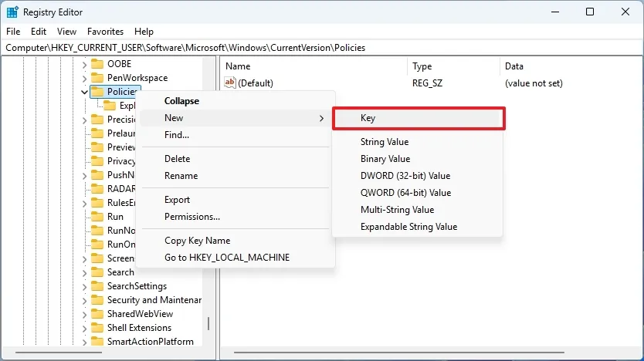Click the Registry Editor app icon in title bar
This screenshot has height=361, width=644.
(12, 12)
